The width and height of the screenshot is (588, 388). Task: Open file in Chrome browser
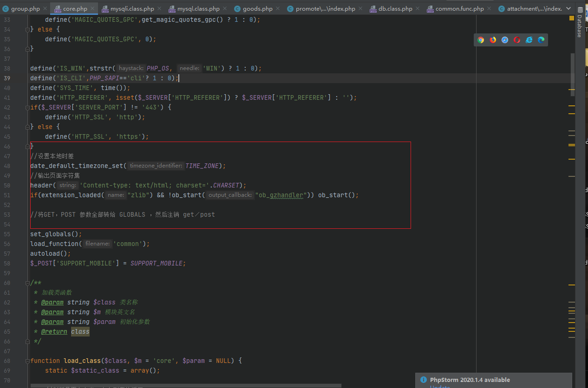tap(481, 40)
